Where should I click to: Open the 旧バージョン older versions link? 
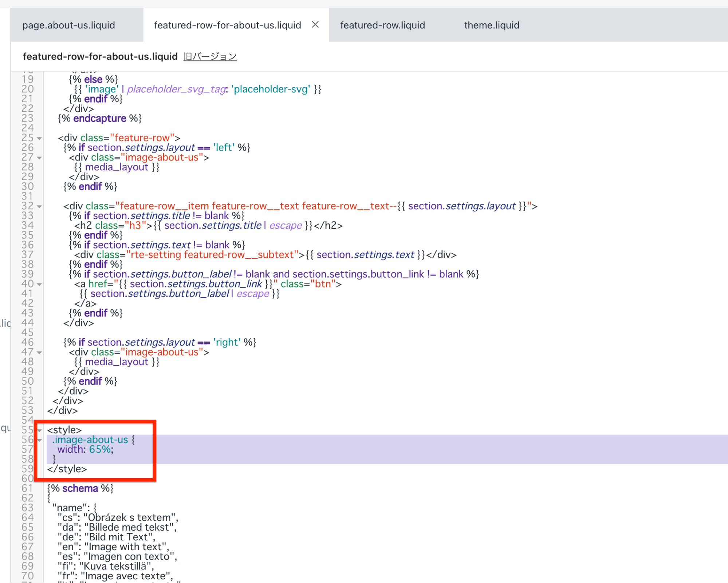[210, 57]
